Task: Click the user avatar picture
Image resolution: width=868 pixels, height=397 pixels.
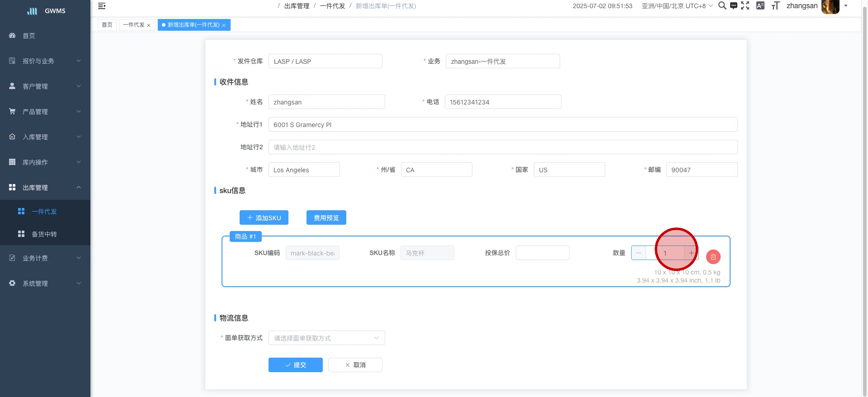Action: click(830, 6)
